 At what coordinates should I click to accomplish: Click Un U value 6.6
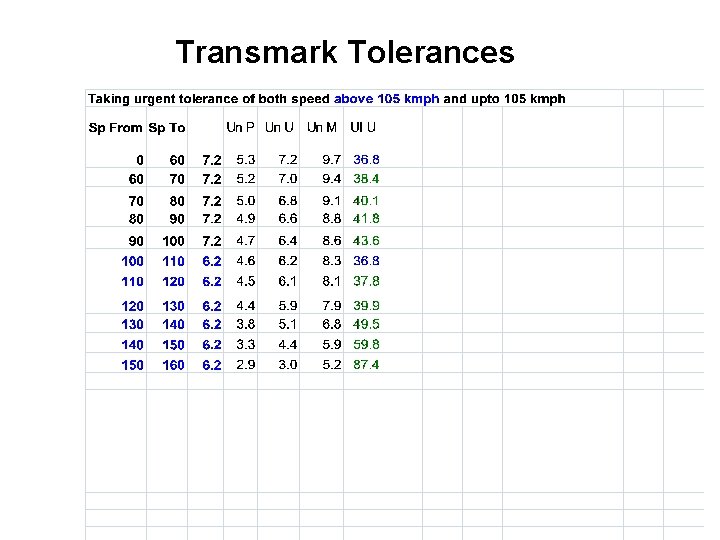(x=288, y=219)
